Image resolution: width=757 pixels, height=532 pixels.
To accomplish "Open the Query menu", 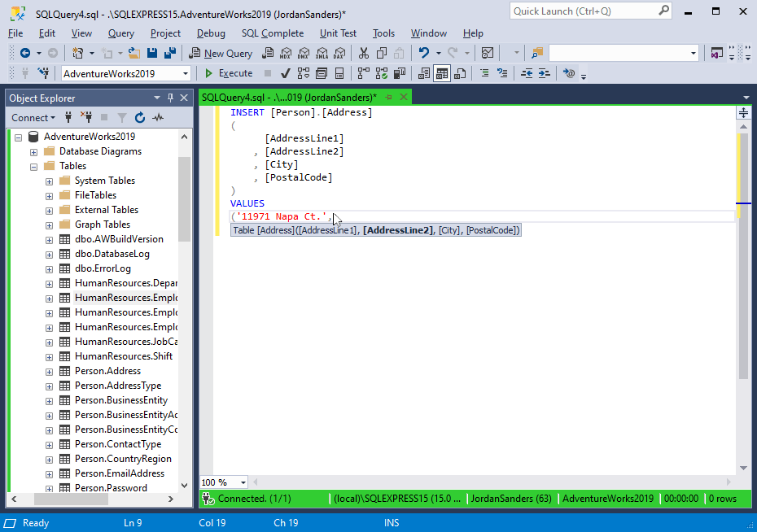I will tap(120, 33).
